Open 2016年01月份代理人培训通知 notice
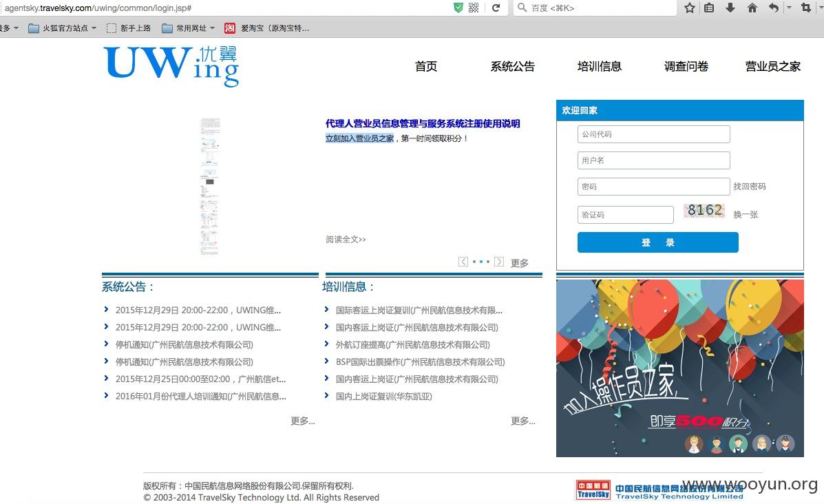The height and width of the screenshot is (504, 824). [x=201, y=397]
